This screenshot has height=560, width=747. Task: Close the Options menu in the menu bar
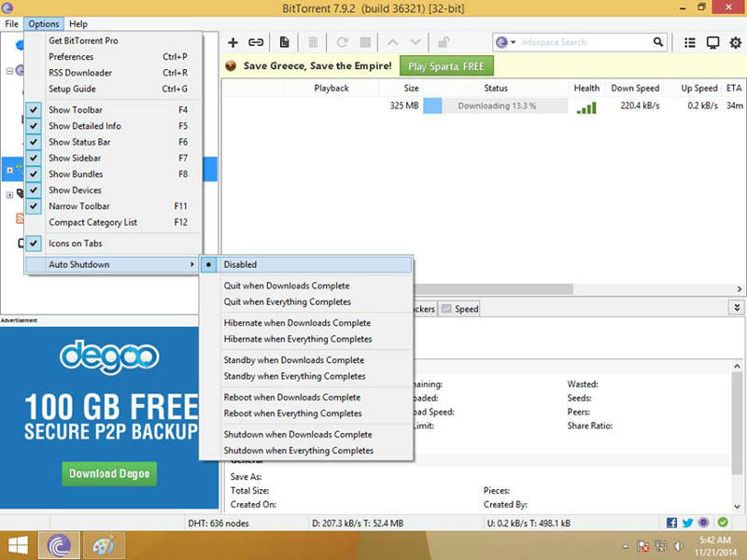[44, 24]
